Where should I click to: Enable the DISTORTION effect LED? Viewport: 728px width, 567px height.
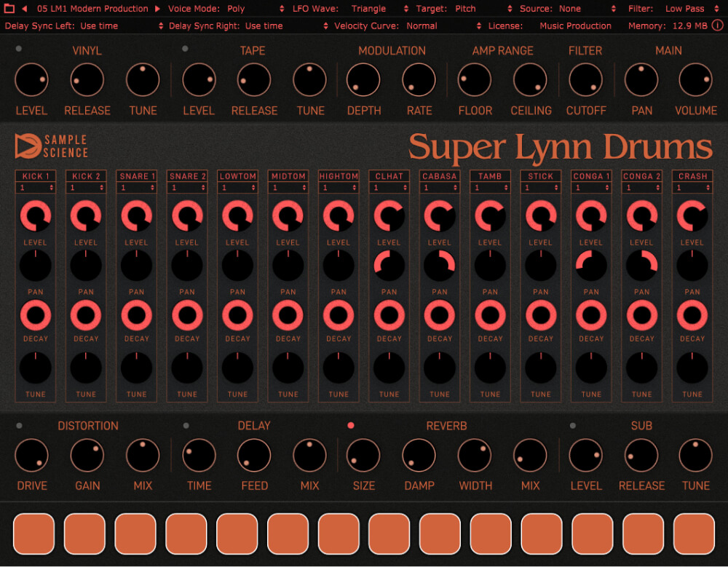coord(19,425)
